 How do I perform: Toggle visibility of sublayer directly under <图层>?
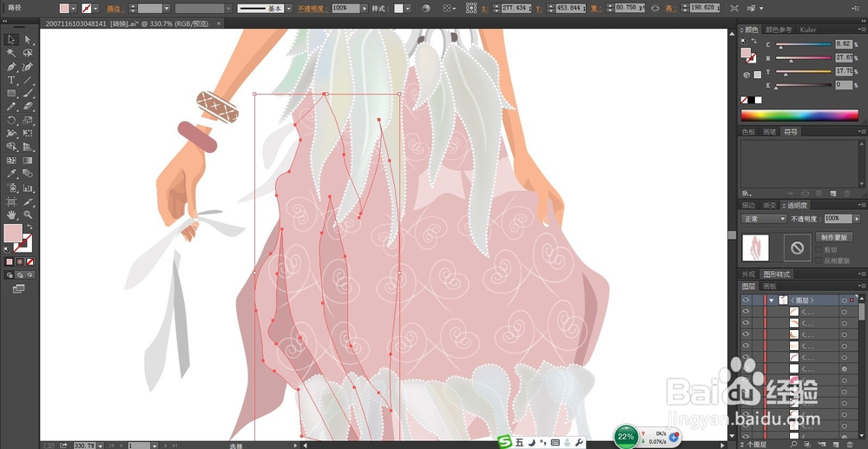pyautogui.click(x=746, y=312)
